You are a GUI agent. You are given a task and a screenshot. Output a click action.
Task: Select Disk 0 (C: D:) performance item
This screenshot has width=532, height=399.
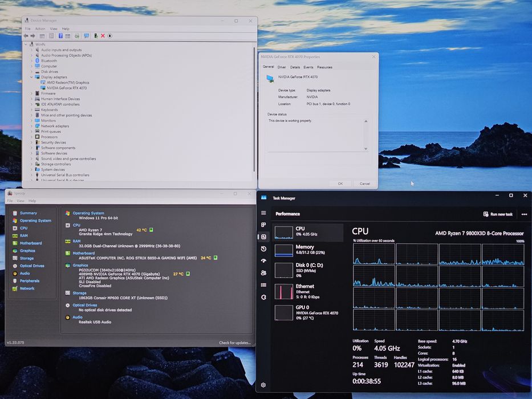click(308, 270)
